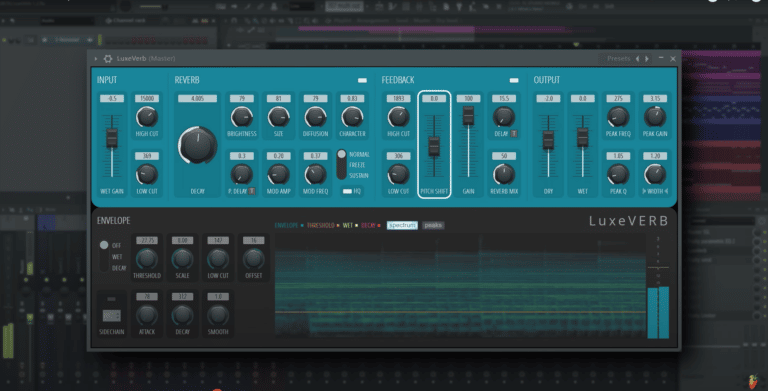Toggle tempo sync T button beside feedback Delay
The height and width of the screenshot is (391, 768).
click(x=514, y=134)
